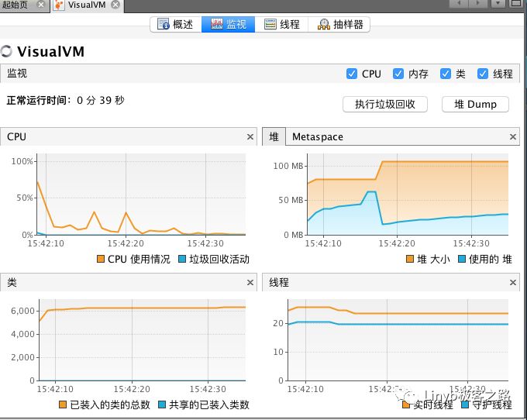Click the CPU 使用情况 orange legend swatch
527x420 pixels.
[x=101, y=259]
